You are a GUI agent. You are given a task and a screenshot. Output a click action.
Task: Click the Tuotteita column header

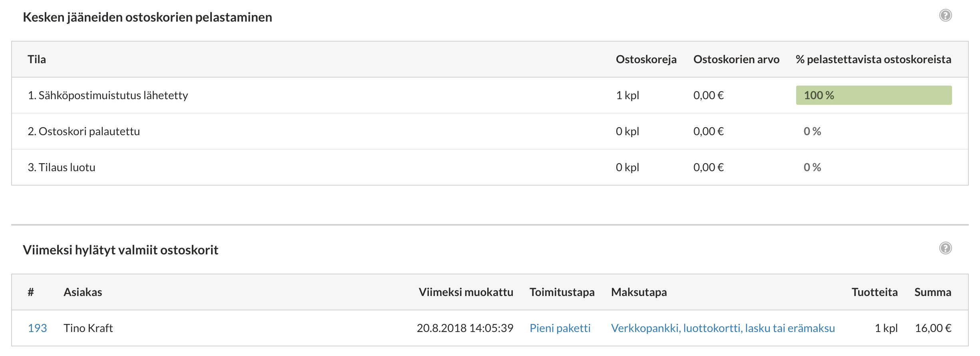coord(874,292)
